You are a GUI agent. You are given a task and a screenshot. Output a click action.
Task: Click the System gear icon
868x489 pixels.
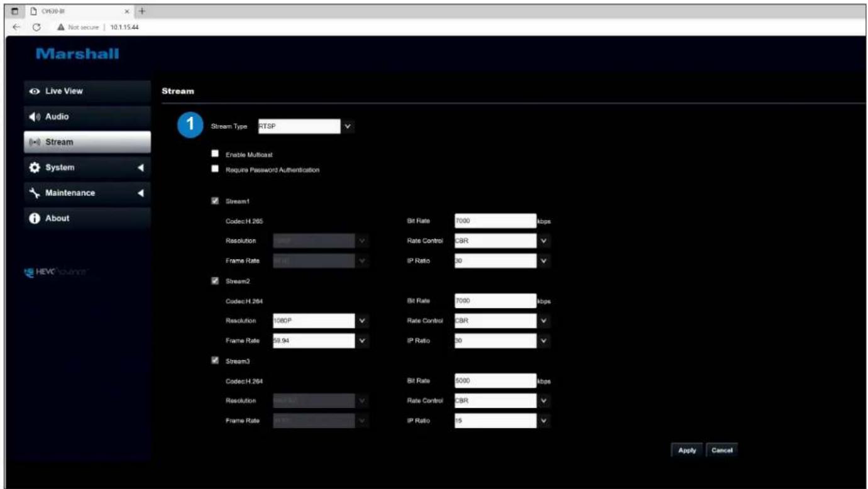(34, 168)
